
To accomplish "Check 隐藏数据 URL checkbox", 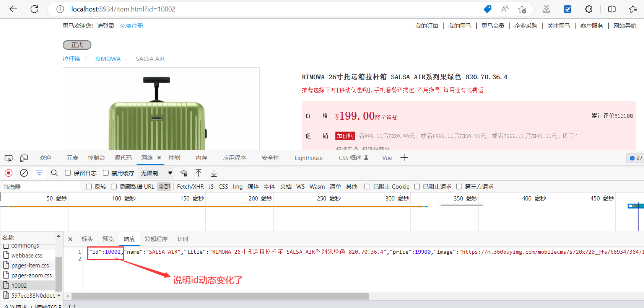I will [x=114, y=186].
